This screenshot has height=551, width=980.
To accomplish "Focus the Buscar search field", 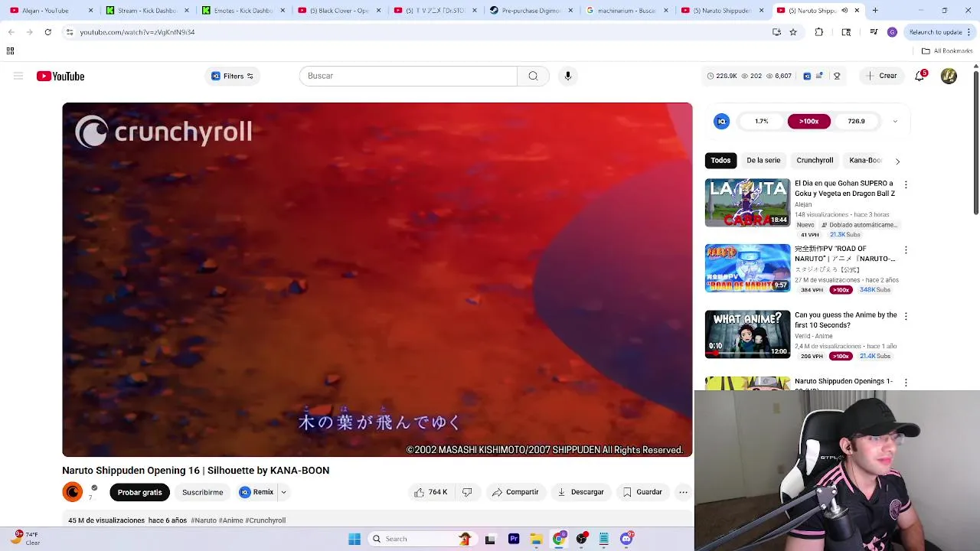I will (408, 76).
